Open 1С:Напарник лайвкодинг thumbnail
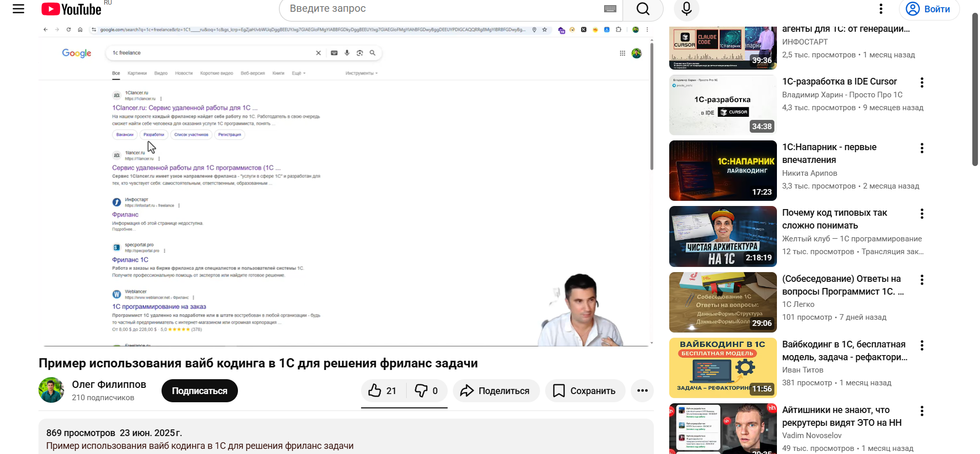This screenshot has width=980, height=454. [x=723, y=171]
